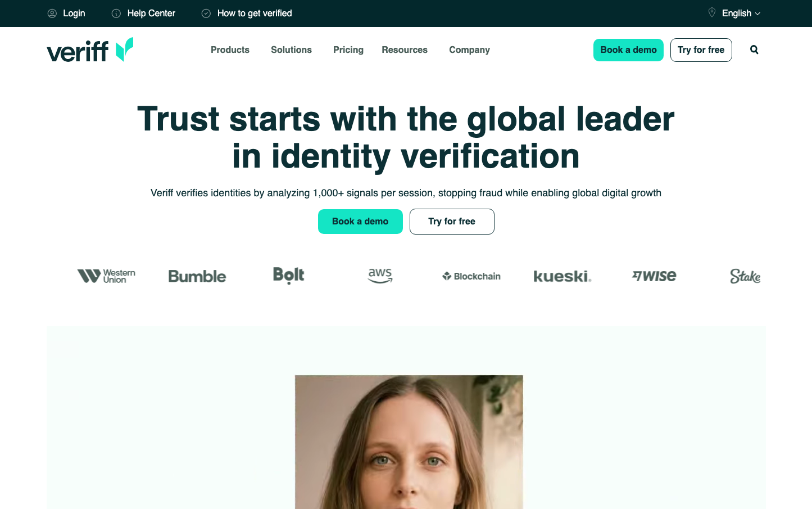Screen dimensions: 812x509
Task: Go to the Pricing page
Action: (x=348, y=50)
